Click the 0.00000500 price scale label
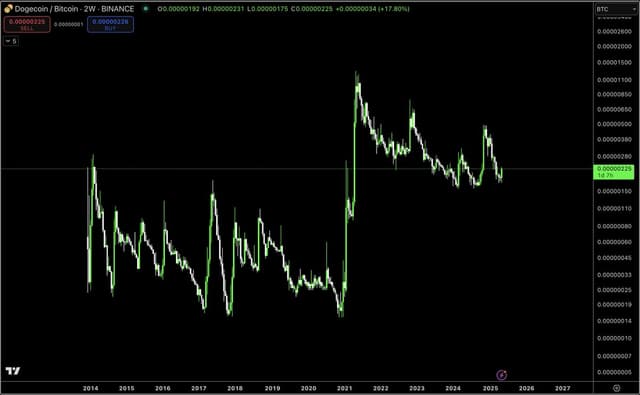This screenshot has width=640, height=395. point(614,124)
